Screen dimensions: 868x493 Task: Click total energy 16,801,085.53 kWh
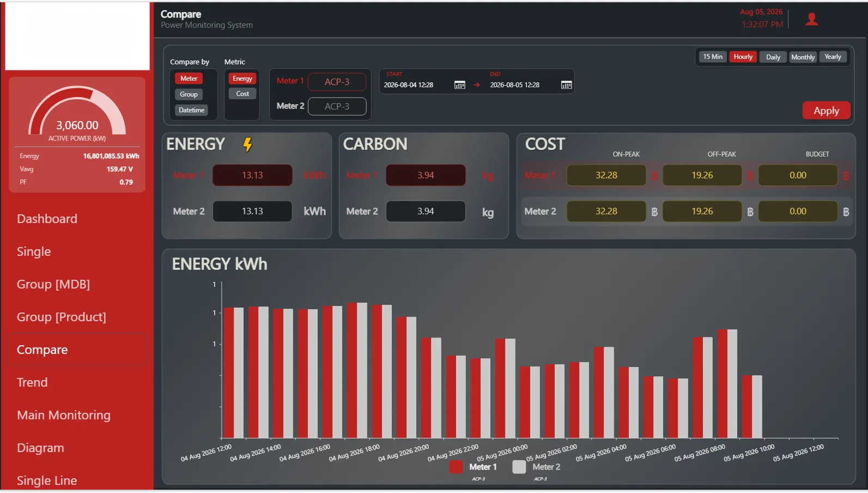pyautogui.click(x=111, y=156)
